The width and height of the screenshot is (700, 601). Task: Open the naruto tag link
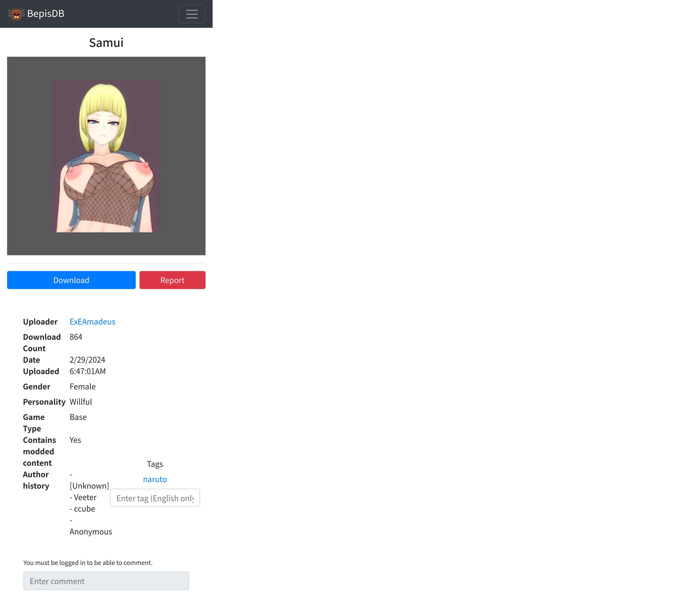coord(155,479)
